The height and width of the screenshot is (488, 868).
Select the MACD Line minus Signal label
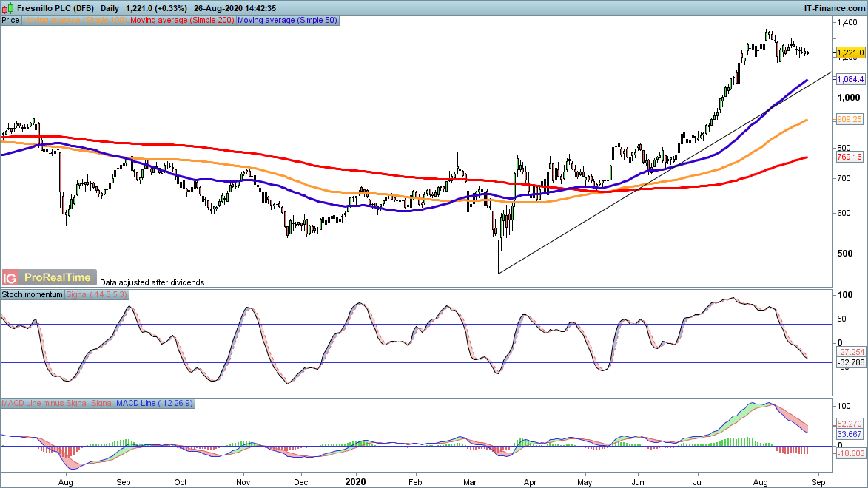tap(45, 403)
